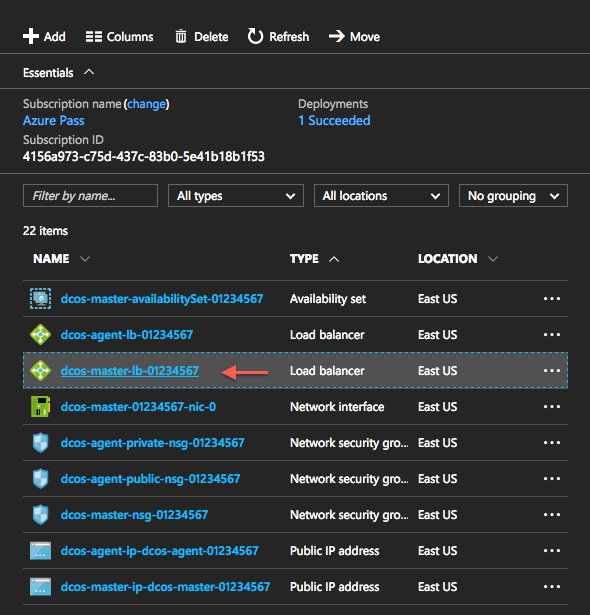Open more options for dcos-master-nsg-01234567 row
590x615 pixels.
coord(552,515)
